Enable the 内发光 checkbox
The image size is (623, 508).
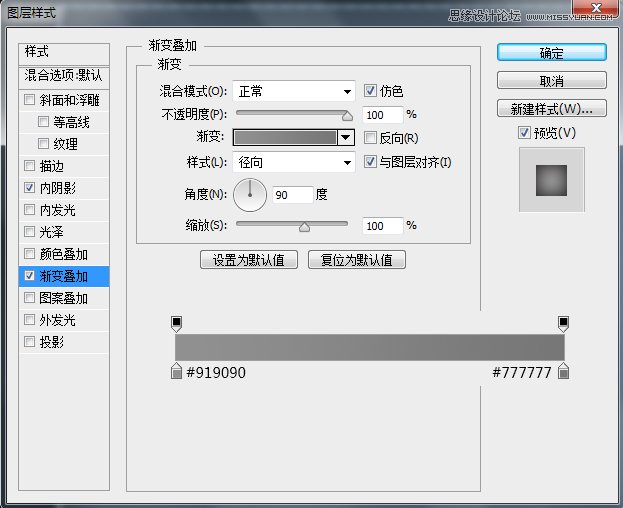(29, 209)
